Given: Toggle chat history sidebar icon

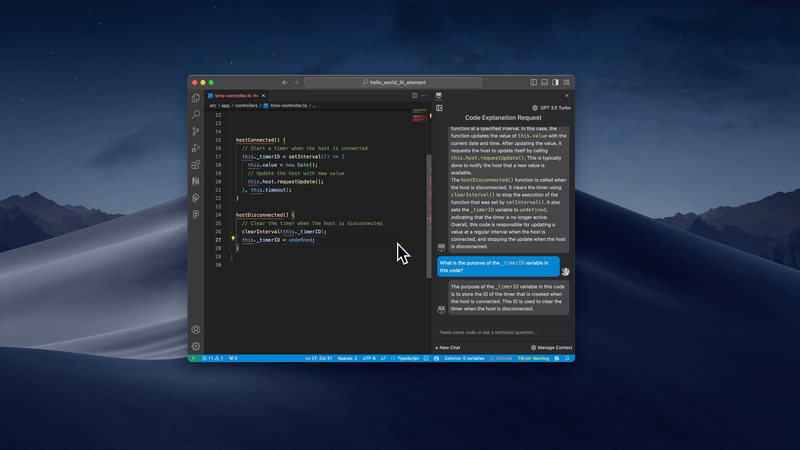Looking at the screenshot, I should (439, 108).
